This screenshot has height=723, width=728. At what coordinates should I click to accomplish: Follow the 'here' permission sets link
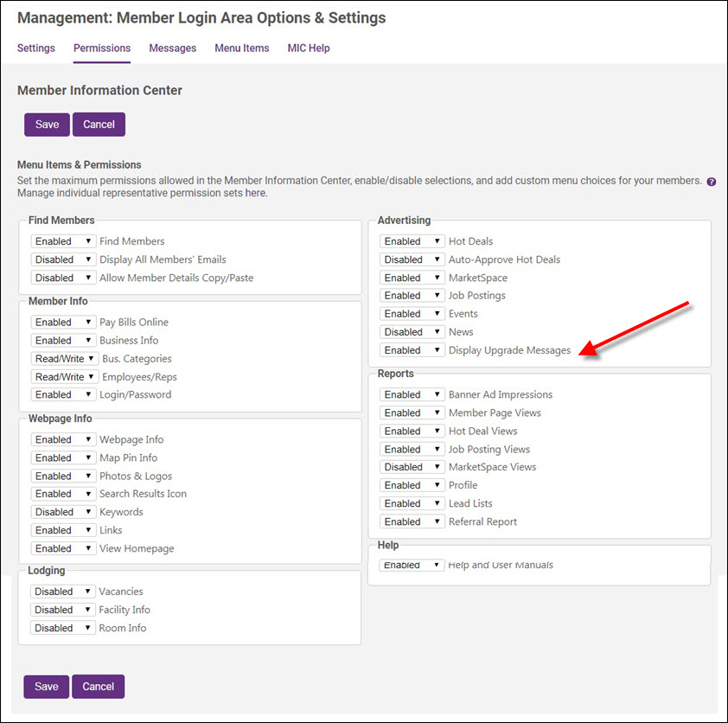(x=256, y=193)
